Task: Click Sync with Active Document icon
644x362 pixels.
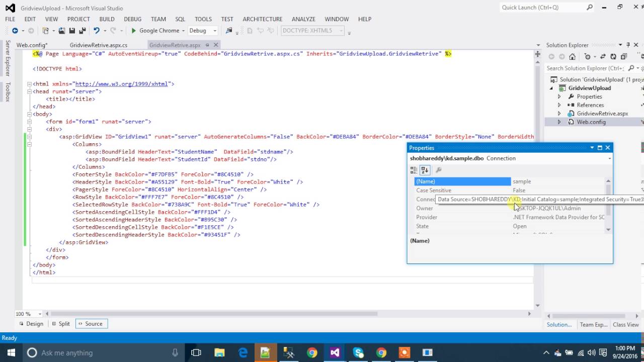Action: click(x=602, y=57)
